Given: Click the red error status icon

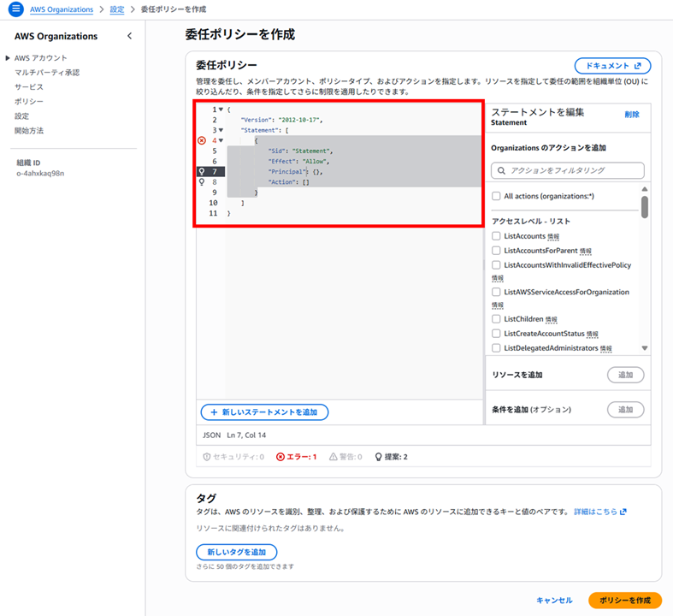Looking at the screenshot, I should click(x=280, y=457).
